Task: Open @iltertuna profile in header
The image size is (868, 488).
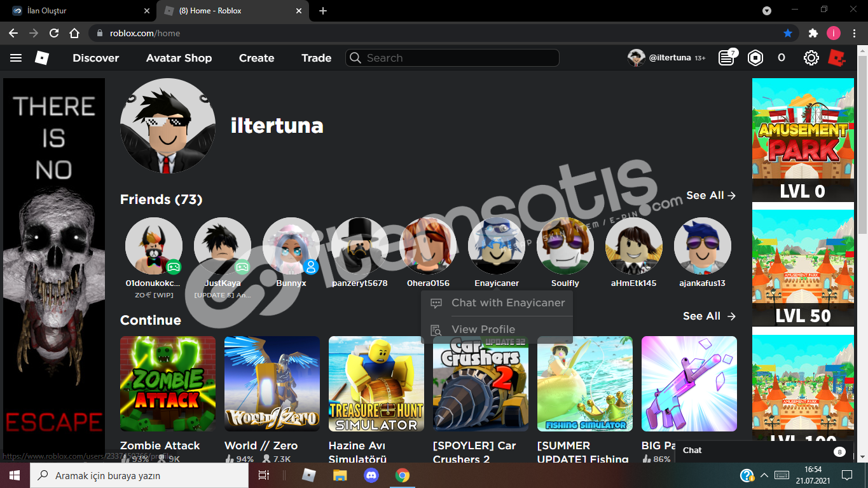Action: (666, 58)
